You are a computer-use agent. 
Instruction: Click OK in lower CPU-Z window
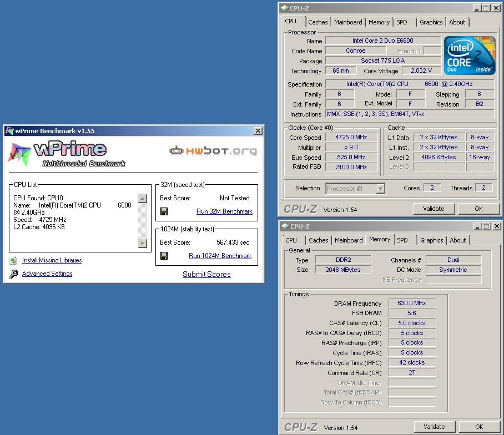[479, 427]
